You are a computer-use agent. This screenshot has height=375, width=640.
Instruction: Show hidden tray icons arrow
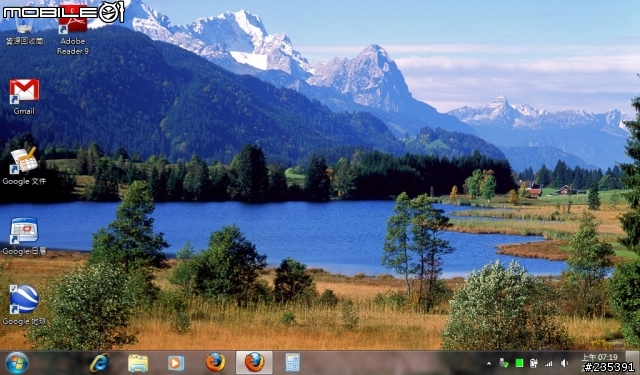pyautogui.click(x=489, y=363)
